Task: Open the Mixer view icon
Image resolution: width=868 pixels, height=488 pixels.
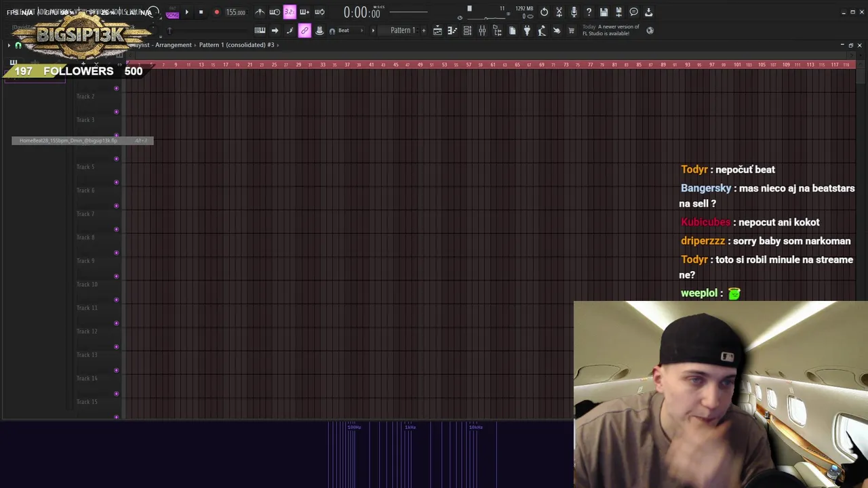Action: click(482, 30)
